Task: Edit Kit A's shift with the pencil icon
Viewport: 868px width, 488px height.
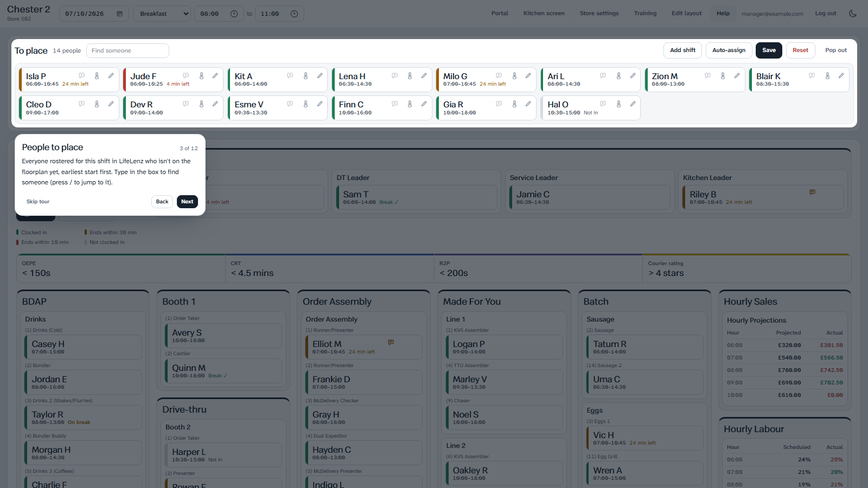Action: tap(320, 76)
